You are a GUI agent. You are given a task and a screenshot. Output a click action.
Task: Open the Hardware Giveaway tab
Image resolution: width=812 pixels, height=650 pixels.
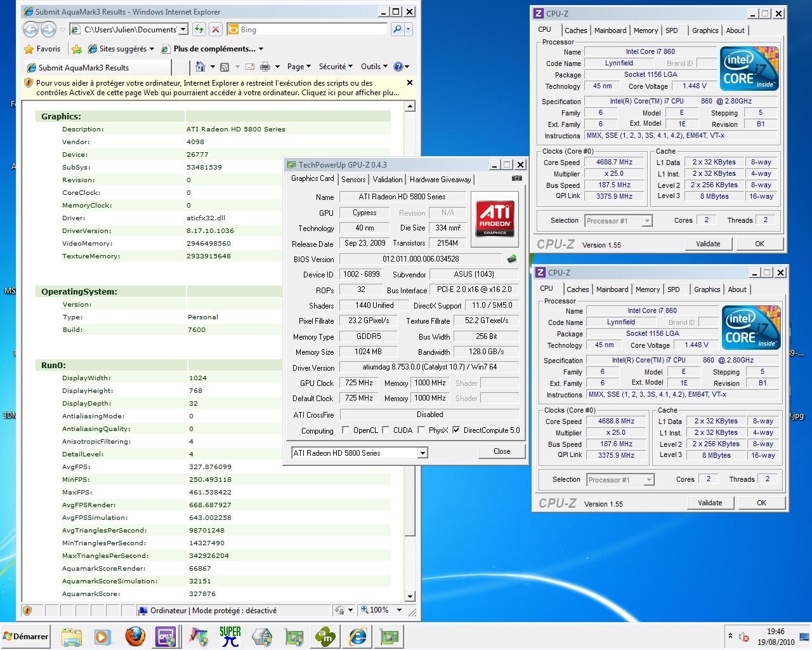click(440, 180)
